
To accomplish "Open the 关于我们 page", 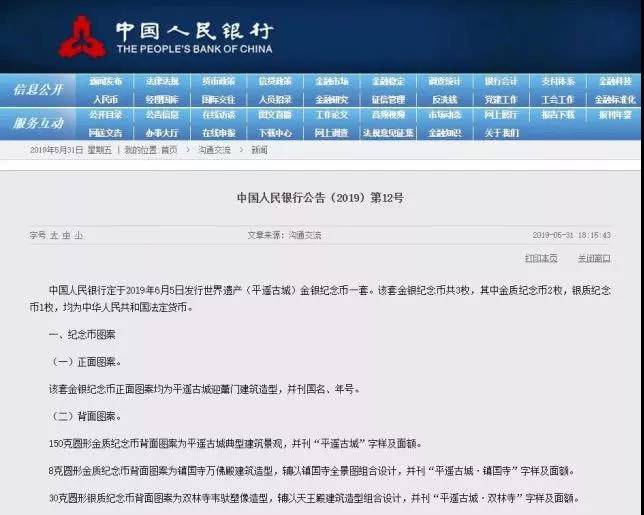I will [501, 133].
